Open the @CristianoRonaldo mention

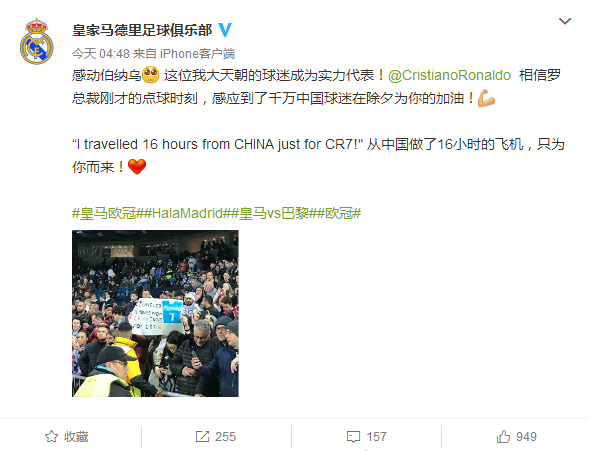click(x=449, y=75)
